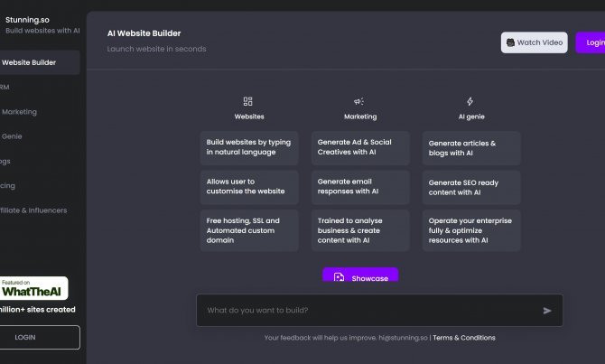Click the Featured on WhatTheAI badge
Image resolution: width=605 pixels, height=364 pixels.
(x=34, y=288)
